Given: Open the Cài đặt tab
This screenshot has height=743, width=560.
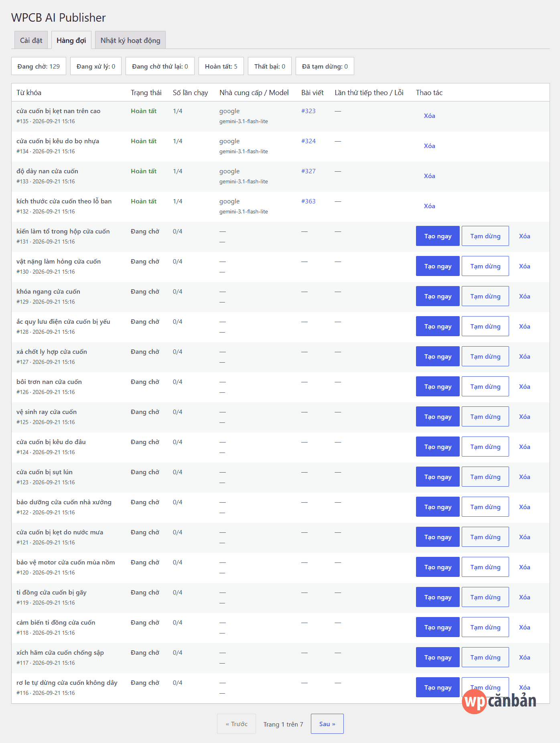Looking at the screenshot, I should (31, 40).
